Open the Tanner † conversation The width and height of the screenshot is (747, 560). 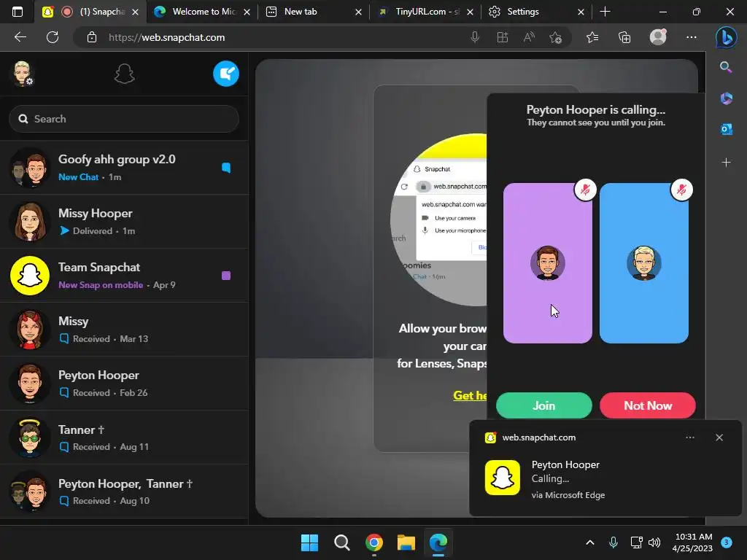[124, 437]
